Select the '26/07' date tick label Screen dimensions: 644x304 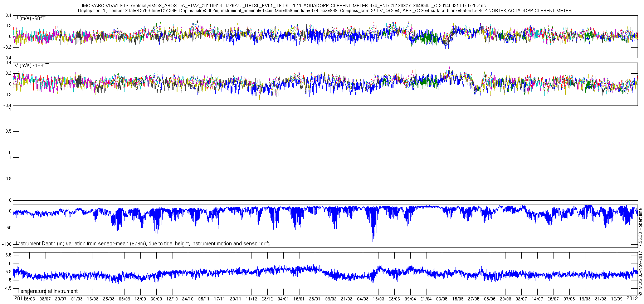pyautogui.click(x=553, y=299)
